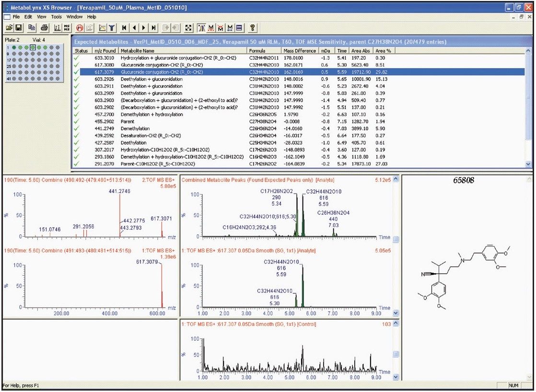The height and width of the screenshot is (392, 536).
Task: Click the M with blue arrow icon
Action: tap(230, 28)
